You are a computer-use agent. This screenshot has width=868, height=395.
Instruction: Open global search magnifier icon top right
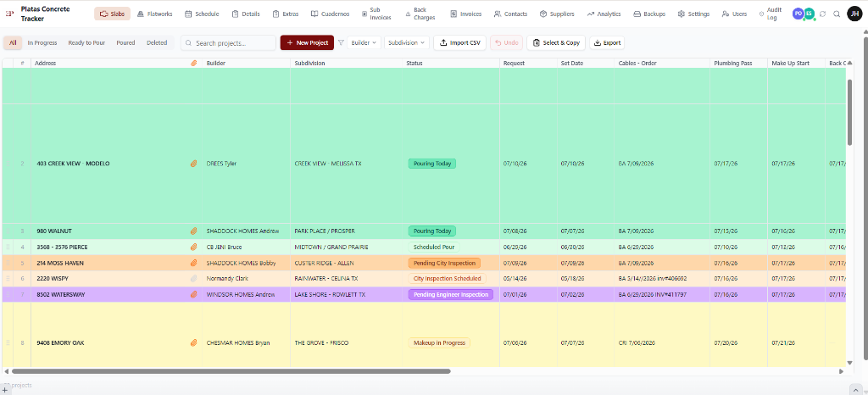coord(837,14)
